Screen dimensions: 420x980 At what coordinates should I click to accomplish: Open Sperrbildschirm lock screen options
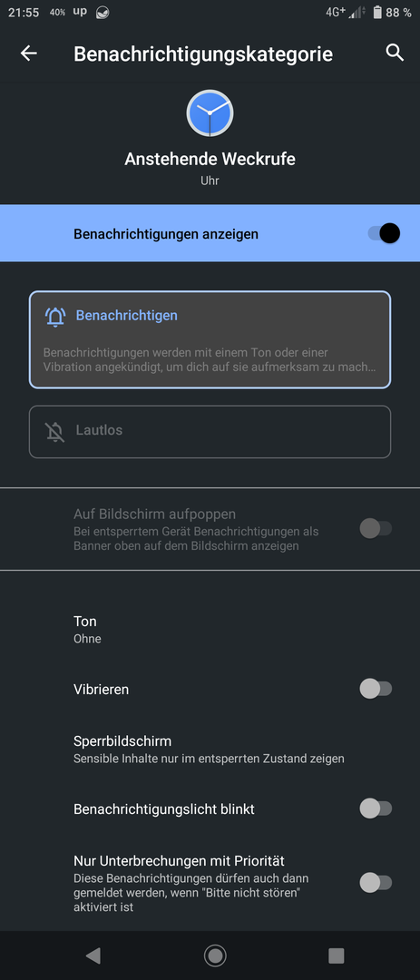(x=210, y=750)
